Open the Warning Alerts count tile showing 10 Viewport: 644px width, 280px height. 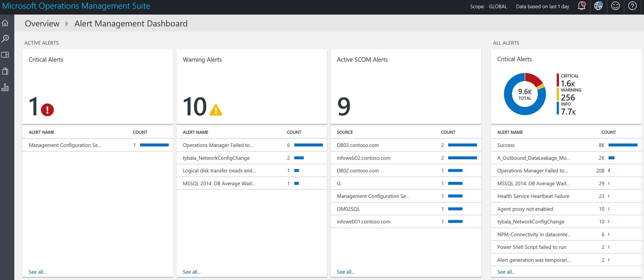coord(252,87)
